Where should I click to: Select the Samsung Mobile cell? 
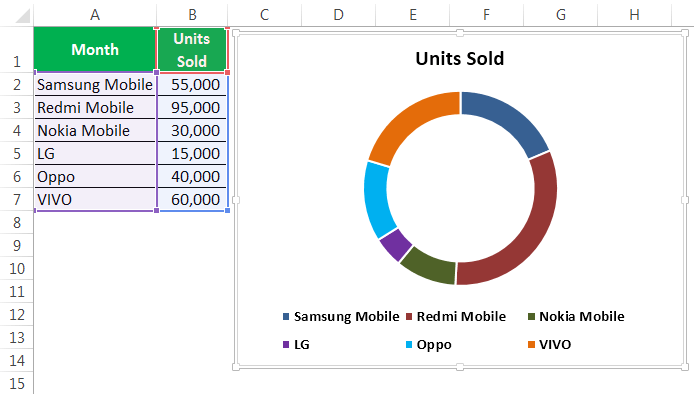(x=95, y=84)
